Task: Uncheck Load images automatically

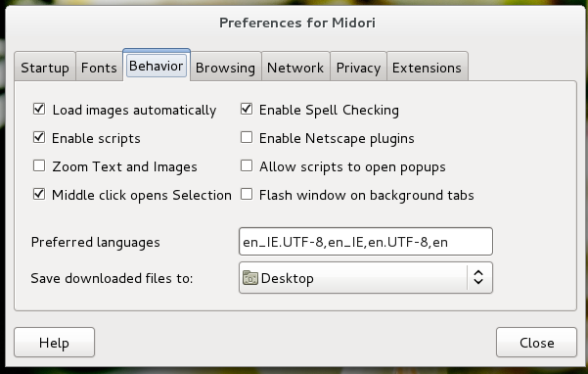Action: [x=39, y=109]
